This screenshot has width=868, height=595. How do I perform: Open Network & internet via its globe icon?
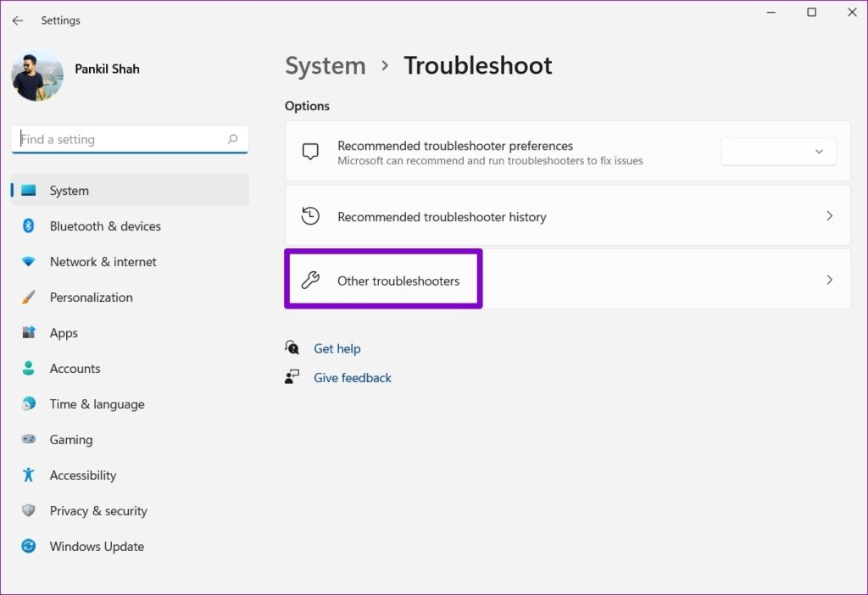29,262
